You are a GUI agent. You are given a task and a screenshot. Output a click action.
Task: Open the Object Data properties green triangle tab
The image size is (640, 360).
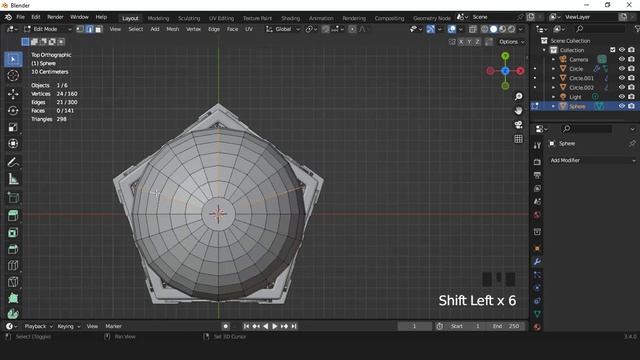537,313
